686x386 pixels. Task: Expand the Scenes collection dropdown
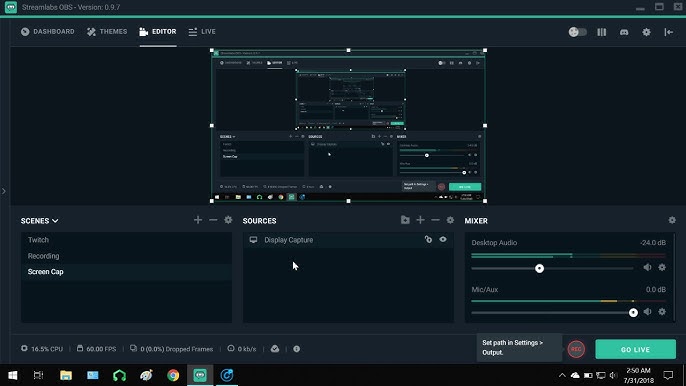(39, 221)
